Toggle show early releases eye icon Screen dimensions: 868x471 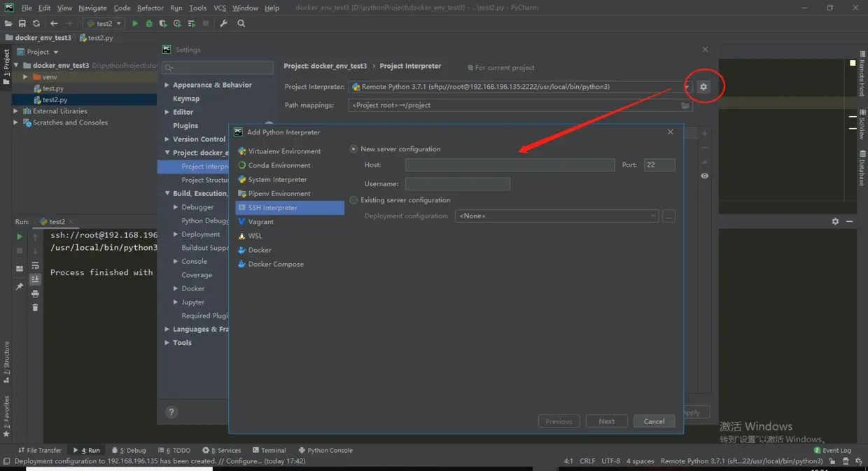click(x=704, y=176)
